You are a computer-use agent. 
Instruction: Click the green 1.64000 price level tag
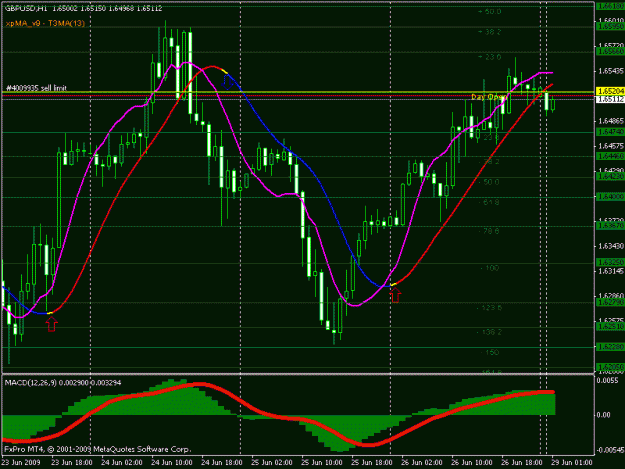tap(610, 197)
